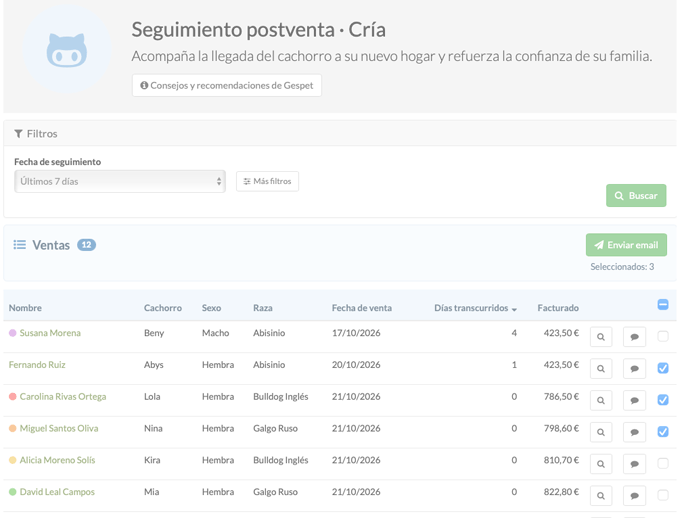Click amount 810,70 €
This screenshot has width=682, height=518.
[561, 460]
